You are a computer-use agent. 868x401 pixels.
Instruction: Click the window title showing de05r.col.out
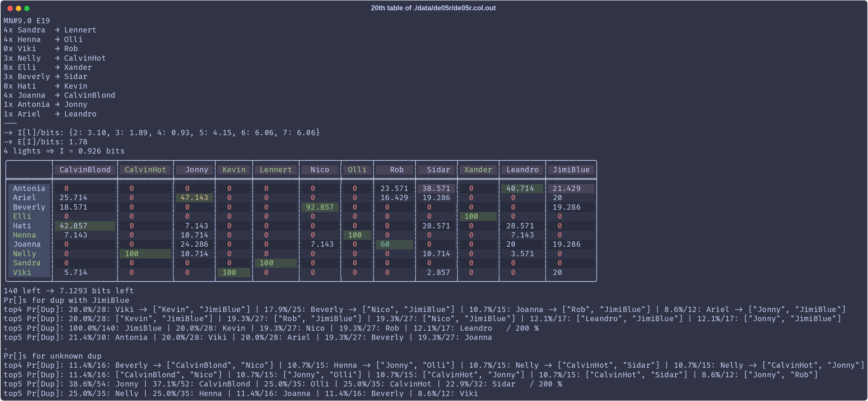pos(433,8)
